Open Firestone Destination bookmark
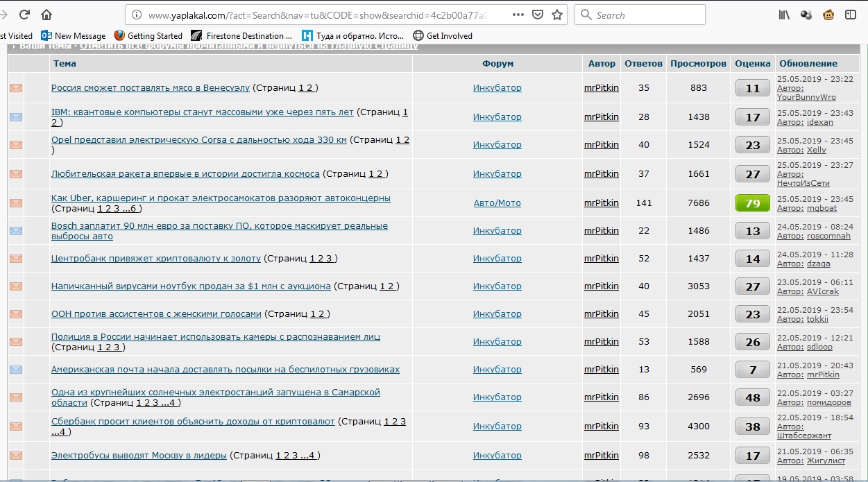 tap(241, 35)
